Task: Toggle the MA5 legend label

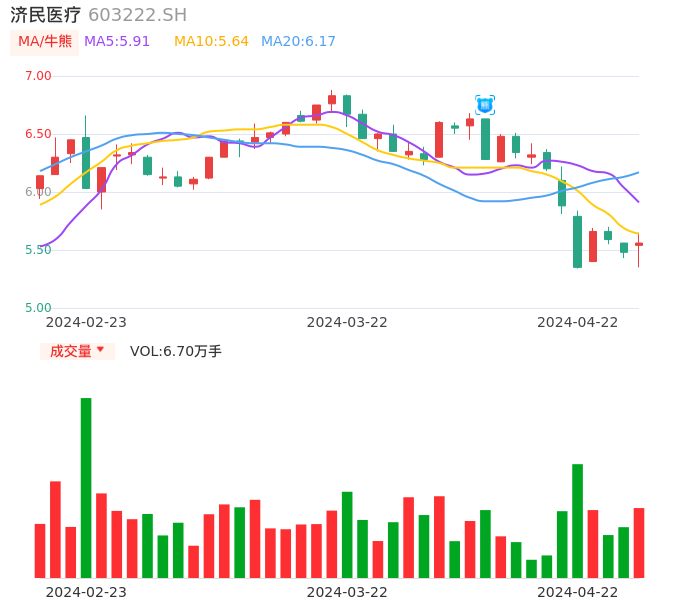Action: [x=117, y=42]
